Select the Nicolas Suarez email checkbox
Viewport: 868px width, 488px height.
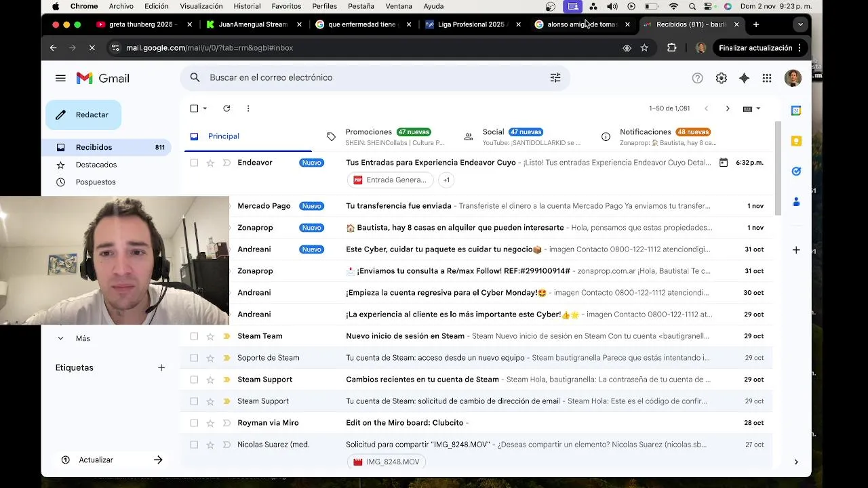coord(194,445)
